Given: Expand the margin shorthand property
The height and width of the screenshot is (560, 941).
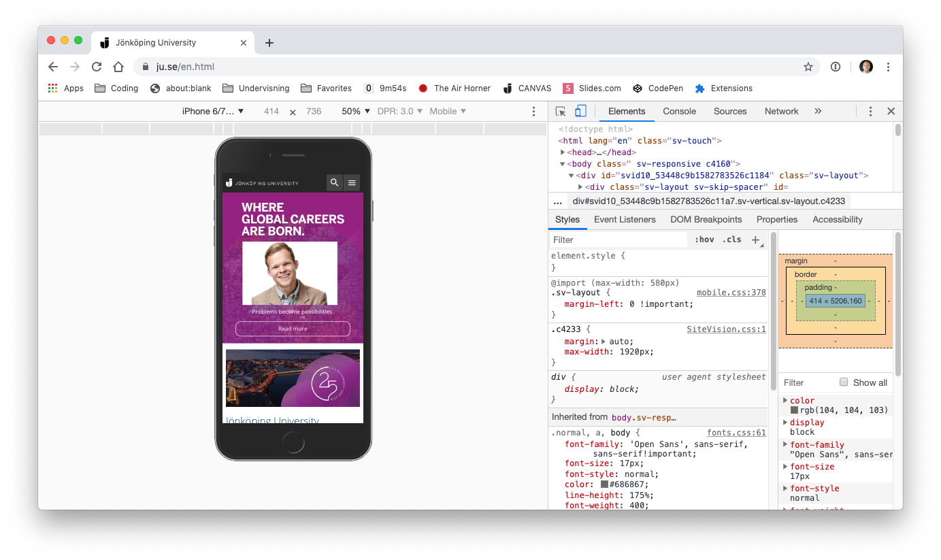Looking at the screenshot, I should 604,342.
